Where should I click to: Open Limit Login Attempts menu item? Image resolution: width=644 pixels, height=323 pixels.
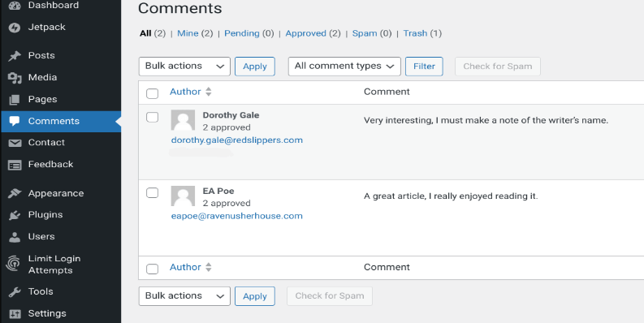tap(54, 265)
